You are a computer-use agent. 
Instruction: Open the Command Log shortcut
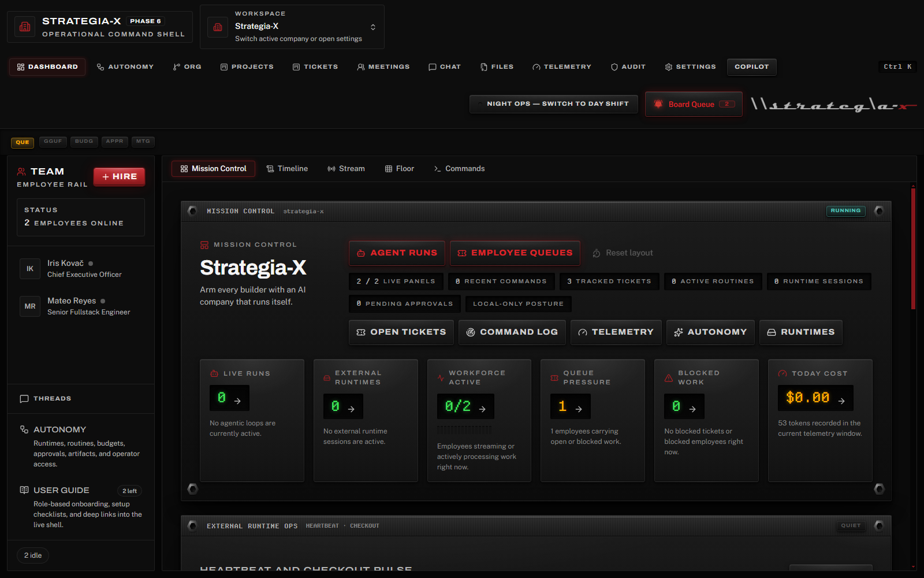tap(512, 332)
